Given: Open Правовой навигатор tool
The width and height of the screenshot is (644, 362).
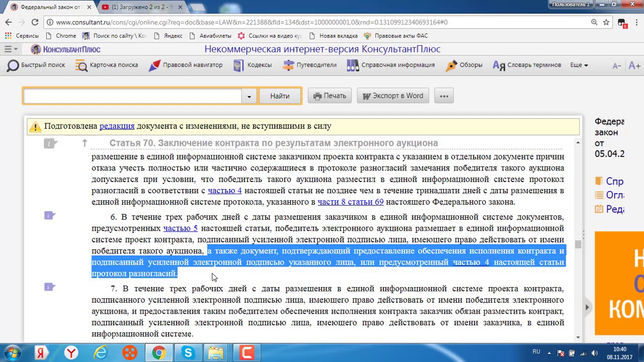Looking at the screenshot, I should click(x=185, y=65).
